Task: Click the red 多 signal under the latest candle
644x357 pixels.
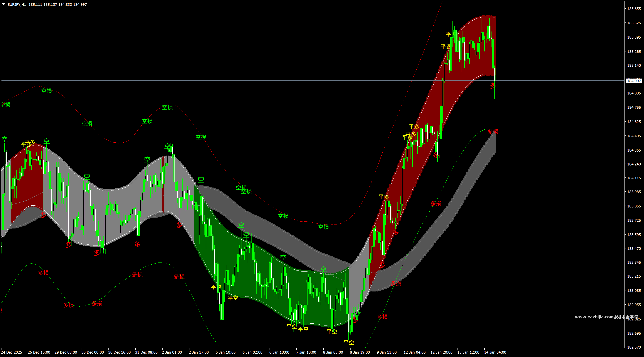Action: tap(493, 86)
